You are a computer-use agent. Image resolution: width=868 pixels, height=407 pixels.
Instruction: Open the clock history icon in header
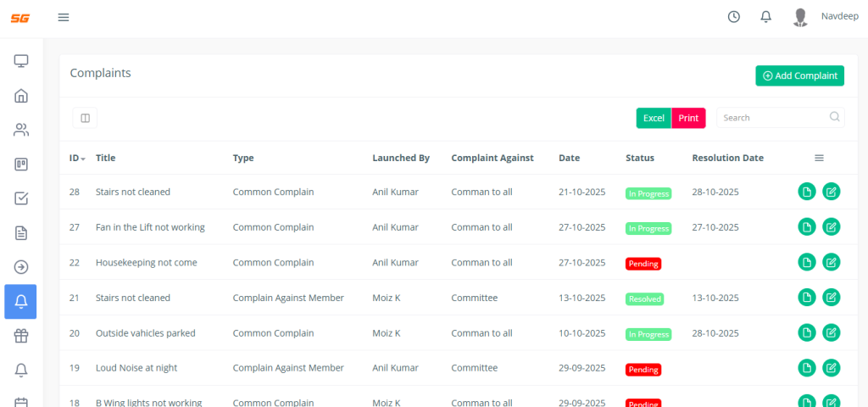734,17
